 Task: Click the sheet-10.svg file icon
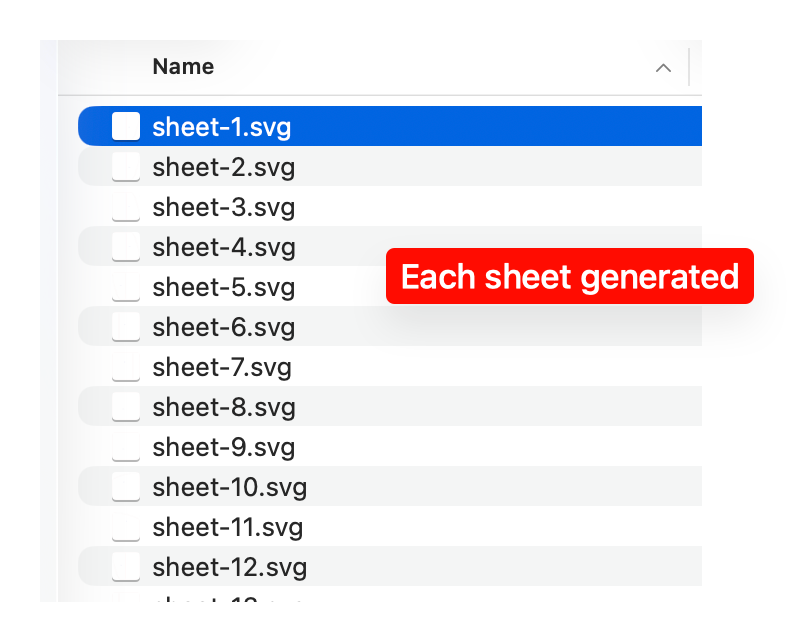coord(126,487)
